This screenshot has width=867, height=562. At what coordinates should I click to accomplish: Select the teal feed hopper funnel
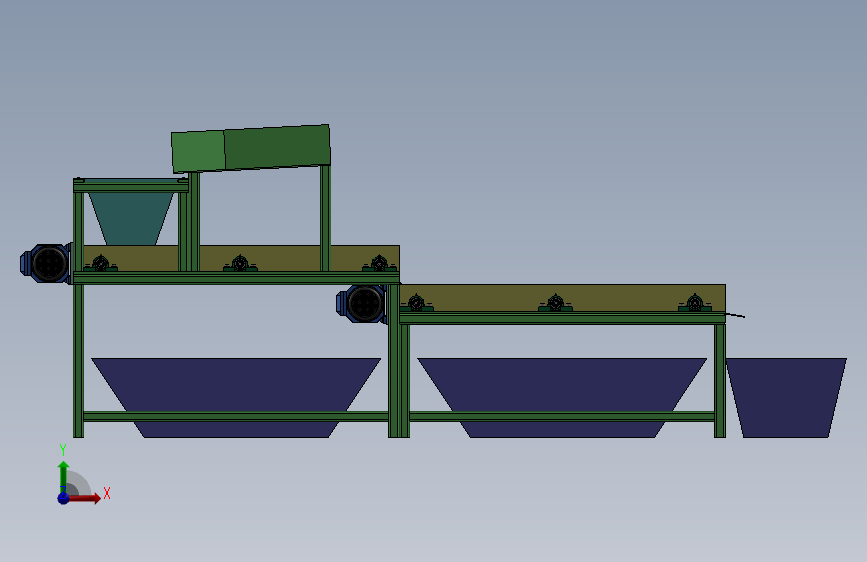click(130, 218)
